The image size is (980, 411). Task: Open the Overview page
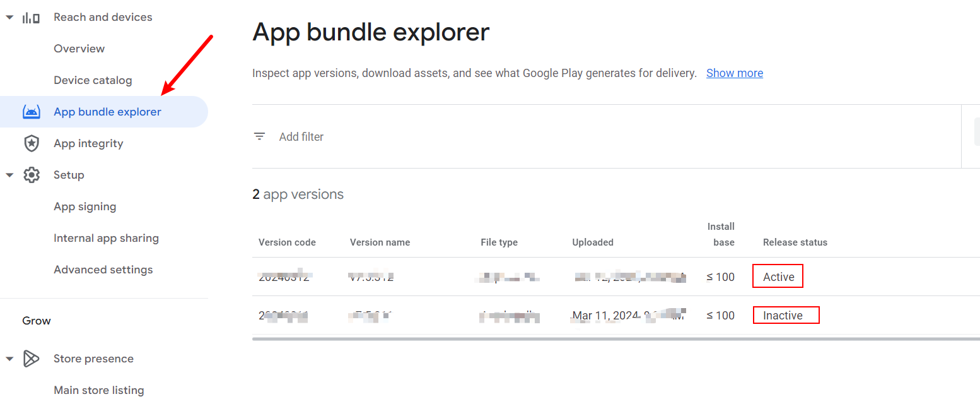(x=79, y=49)
